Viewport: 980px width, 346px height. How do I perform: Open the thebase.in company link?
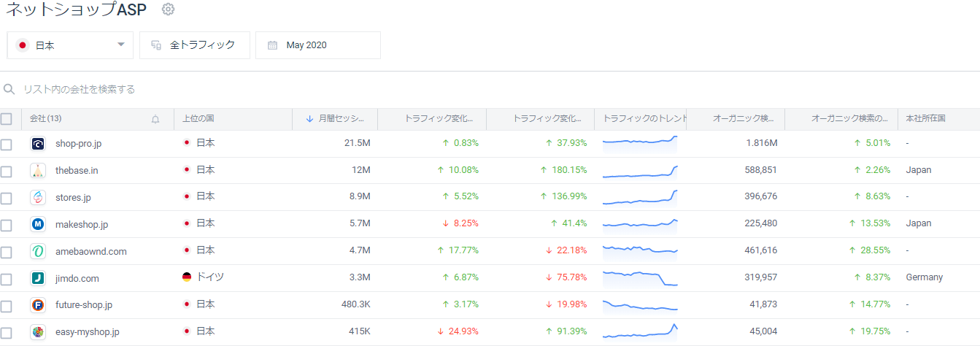pos(77,171)
